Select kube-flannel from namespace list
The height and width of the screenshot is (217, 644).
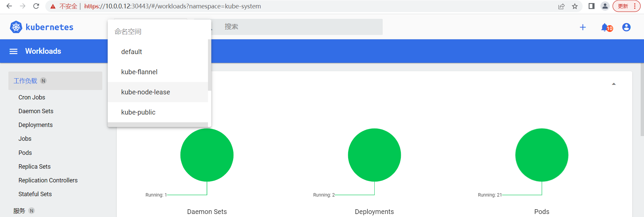139,72
